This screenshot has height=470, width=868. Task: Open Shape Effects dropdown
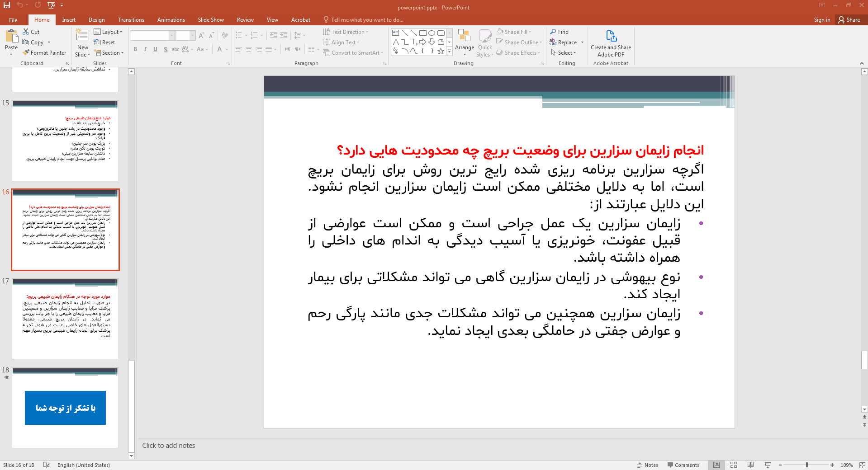pyautogui.click(x=518, y=53)
